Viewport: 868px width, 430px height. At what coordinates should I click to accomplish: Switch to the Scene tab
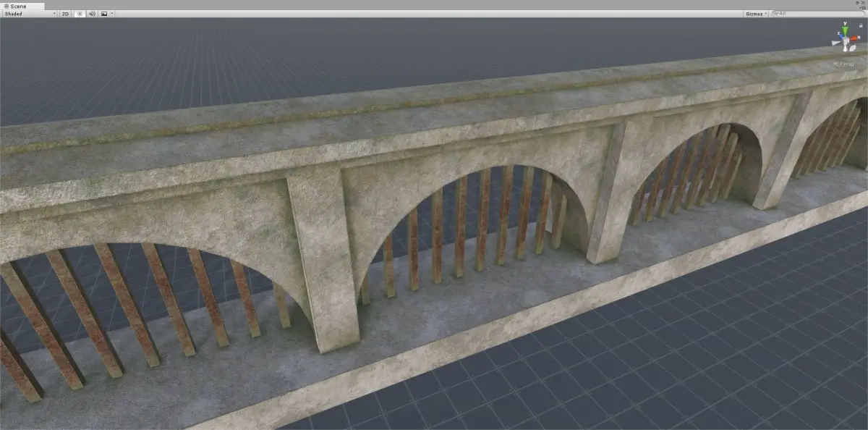(22, 6)
